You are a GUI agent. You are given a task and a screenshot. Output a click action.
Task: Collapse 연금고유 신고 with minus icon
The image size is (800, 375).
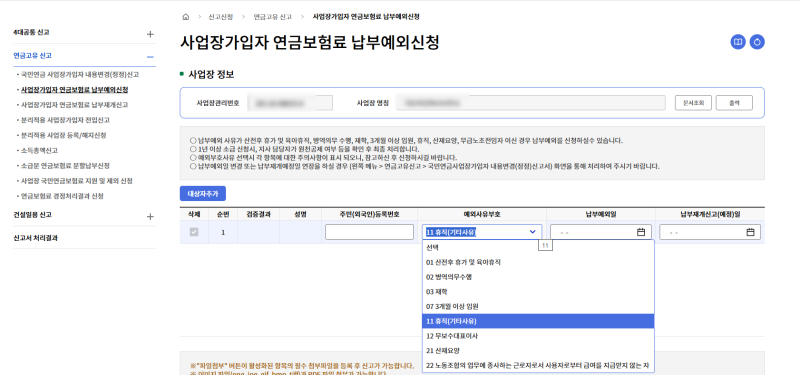click(150, 57)
